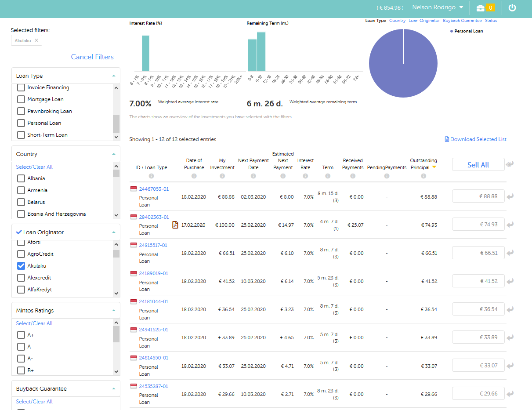Click info icon under My Investment column

coord(222,176)
